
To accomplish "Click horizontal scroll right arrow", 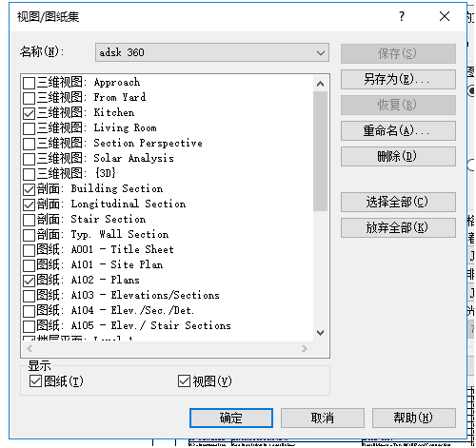I will coord(305,349).
